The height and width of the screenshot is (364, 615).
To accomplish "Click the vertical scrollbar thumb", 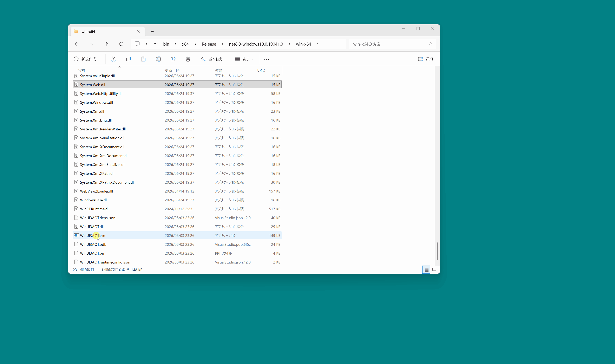I will pyautogui.click(x=437, y=251).
